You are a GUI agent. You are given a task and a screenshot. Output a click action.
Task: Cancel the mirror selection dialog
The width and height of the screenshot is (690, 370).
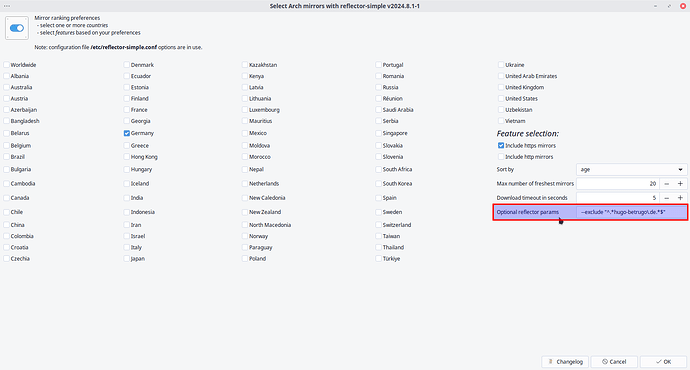coord(614,362)
